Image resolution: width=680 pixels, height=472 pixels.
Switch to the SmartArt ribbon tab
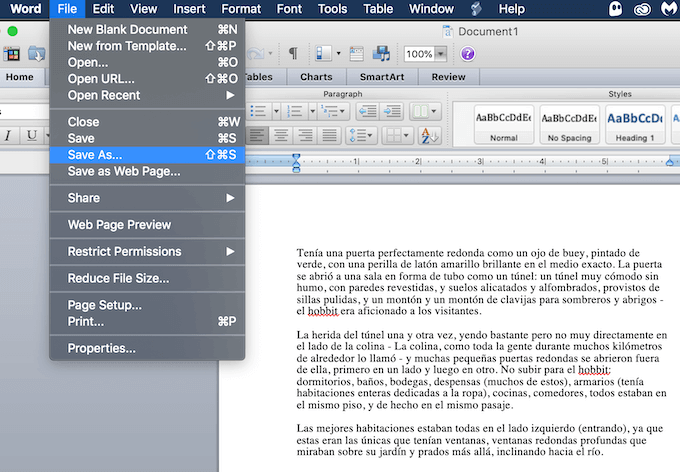381,77
